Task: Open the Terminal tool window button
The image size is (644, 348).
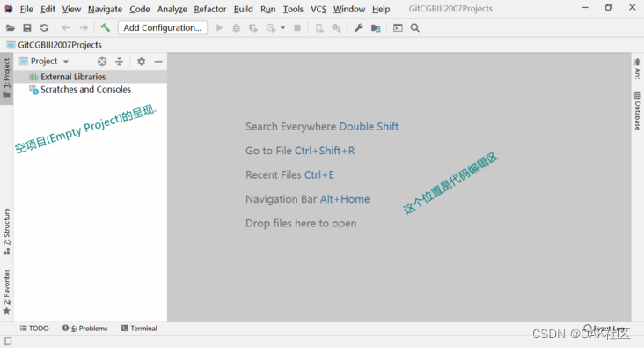Action: click(139, 329)
